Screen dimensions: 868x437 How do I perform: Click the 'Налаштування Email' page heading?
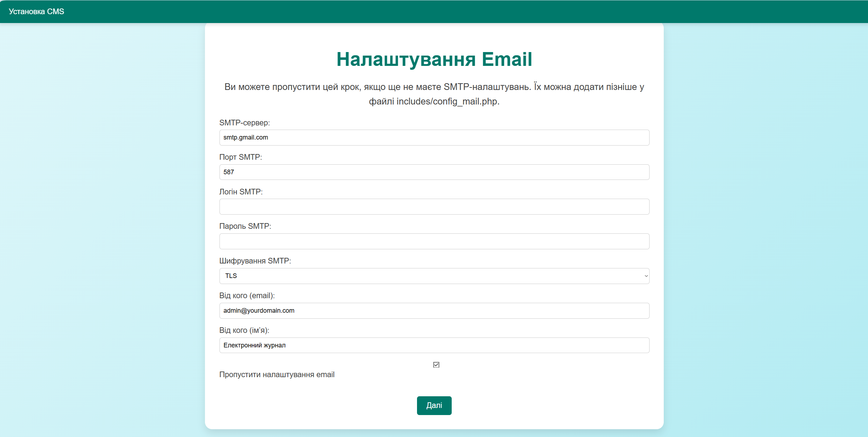(434, 59)
